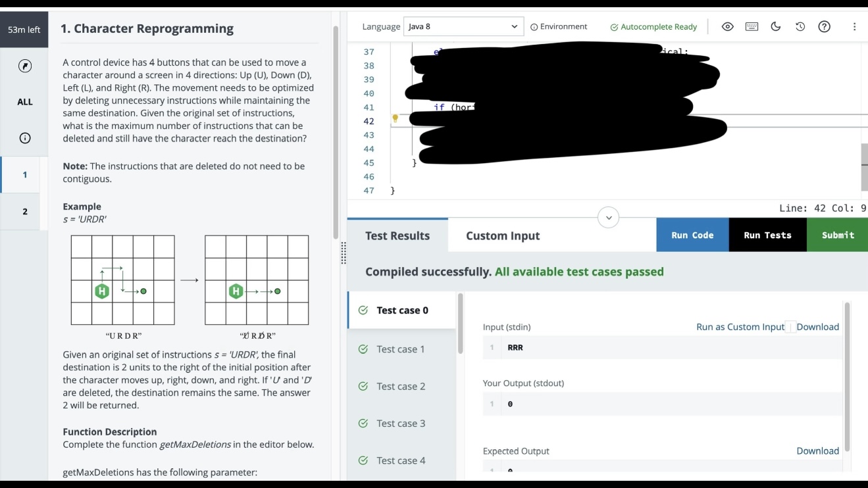This screenshot has height=488, width=868.
Task: Click the problem description scrollbar
Action: [x=336, y=132]
